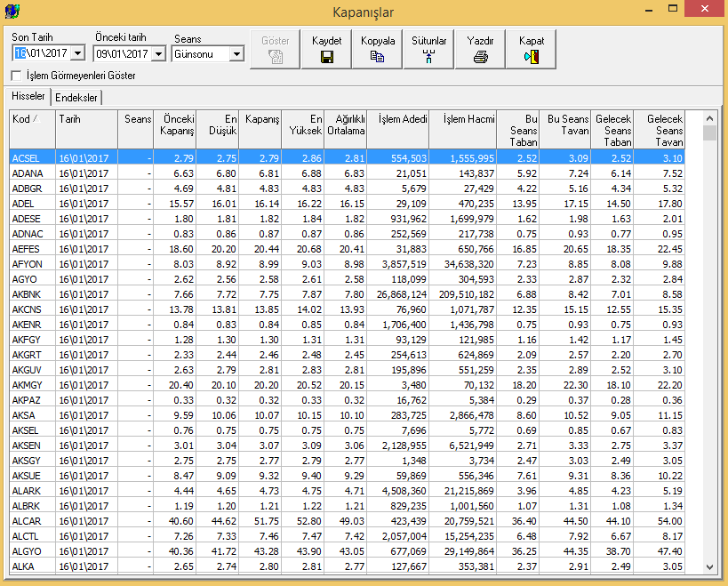The height and width of the screenshot is (586, 728).
Task: Sort by the Tarih column header
Action: 87,130
